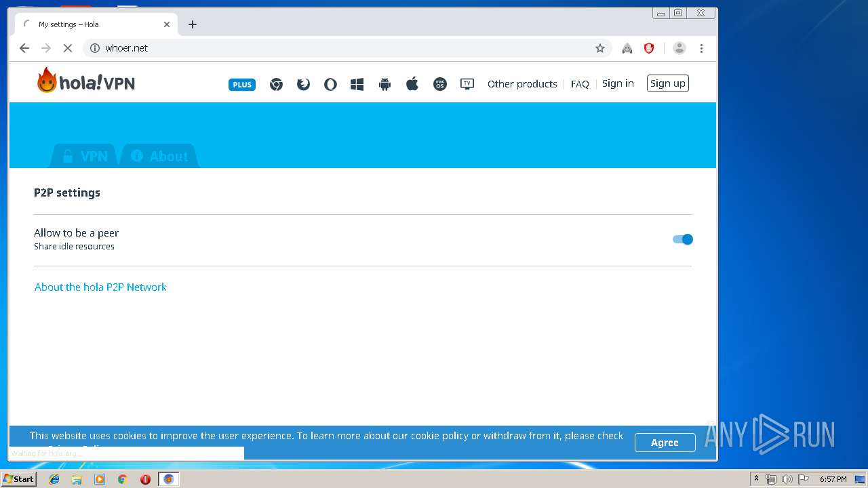Go forward with the forward arrow
Viewport: 868px width, 488px height.
(46, 48)
